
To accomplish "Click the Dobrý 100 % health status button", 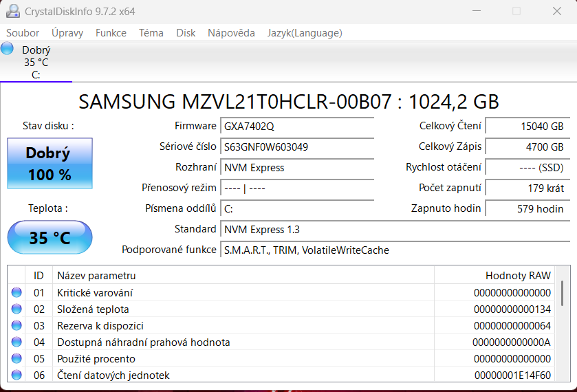I will click(50, 164).
